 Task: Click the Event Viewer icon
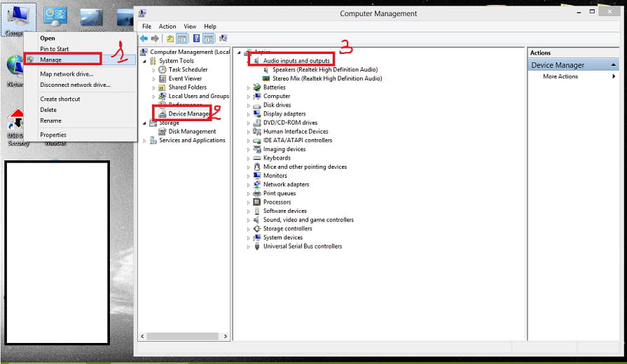(163, 78)
